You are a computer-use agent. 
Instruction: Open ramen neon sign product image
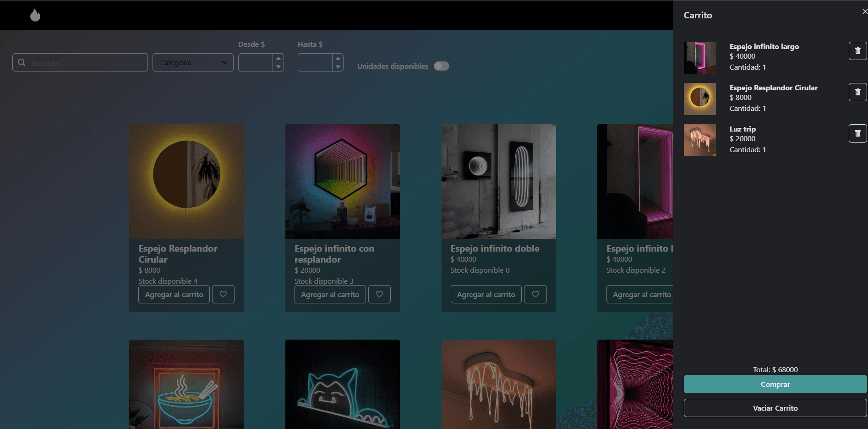coord(186,384)
